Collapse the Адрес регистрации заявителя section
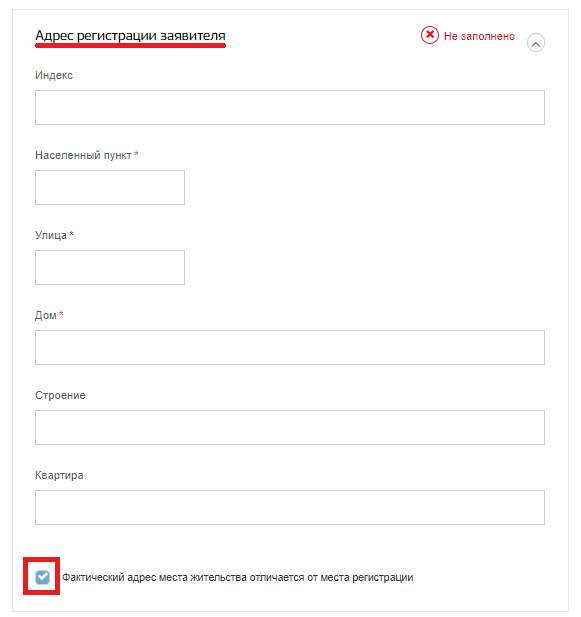581x617 pixels. [535, 43]
